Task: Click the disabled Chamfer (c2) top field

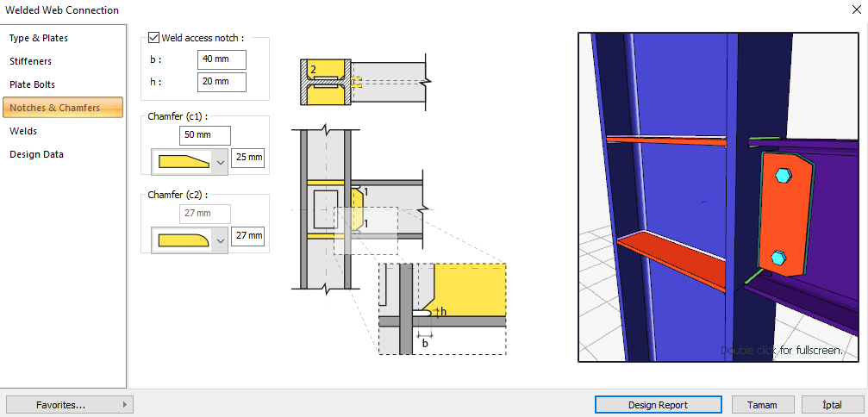Action: 205,214
